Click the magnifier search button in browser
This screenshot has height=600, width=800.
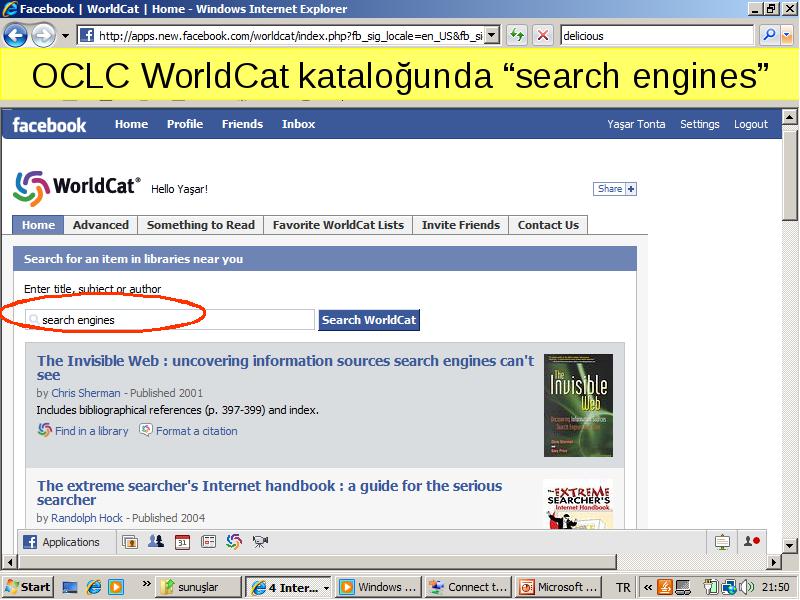click(768, 35)
